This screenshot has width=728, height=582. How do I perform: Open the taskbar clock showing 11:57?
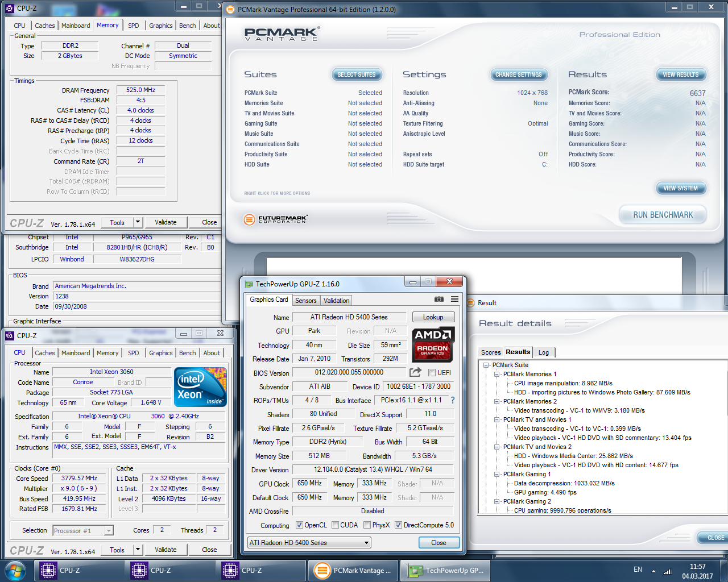(697, 571)
